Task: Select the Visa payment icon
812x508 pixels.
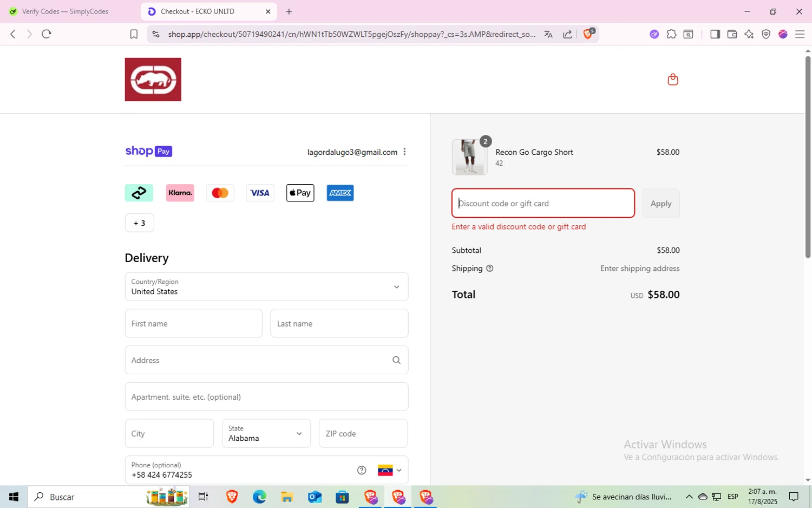Action: [x=260, y=193]
